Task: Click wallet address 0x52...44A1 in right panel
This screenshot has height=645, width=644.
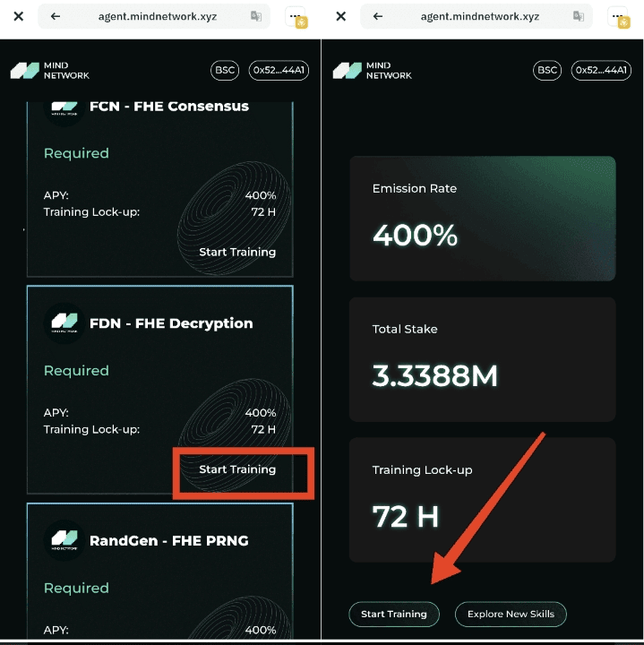Action: click(x=601, y=71)
